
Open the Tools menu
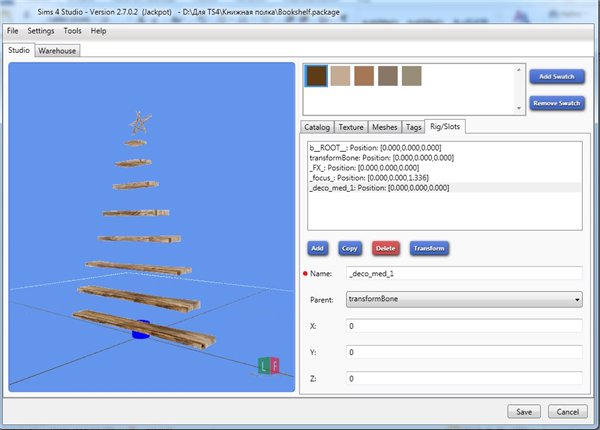tap(72, 31)
